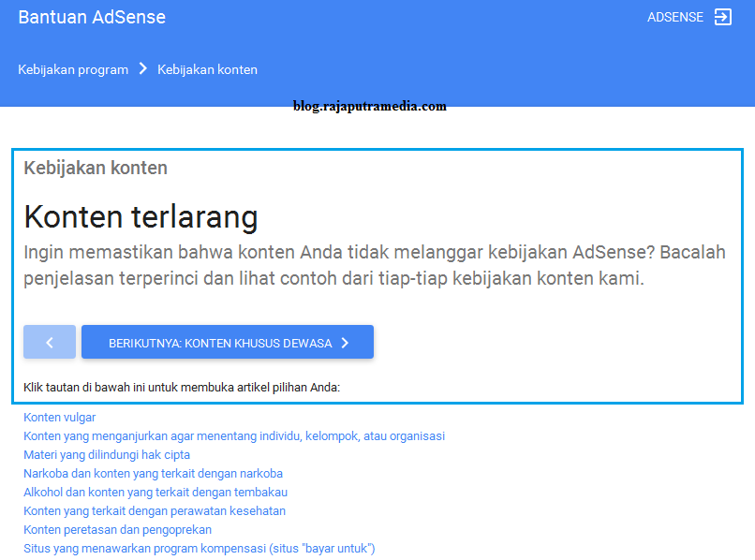Click the AdSense sign-in arrow icon
The width and height of the screenshot is (755, 560).
coord(723,17)
